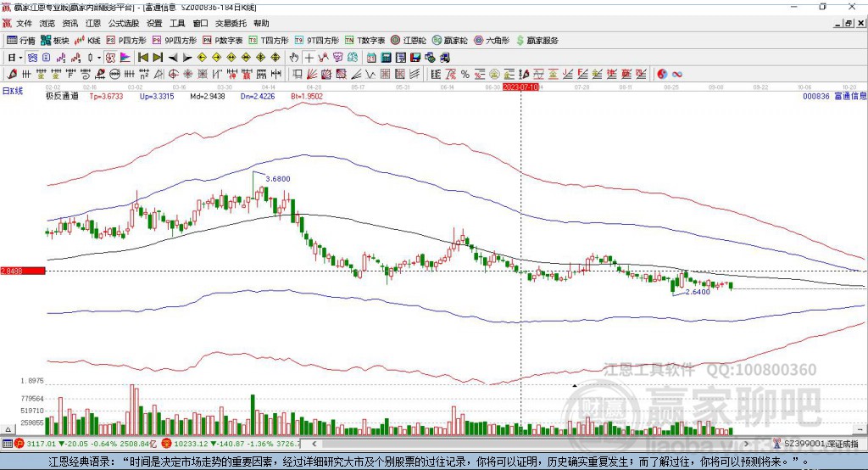This screenshot has width=868, height=470.
Task: Click the Up=3.3315 value
Action: [x=157, y=97]
